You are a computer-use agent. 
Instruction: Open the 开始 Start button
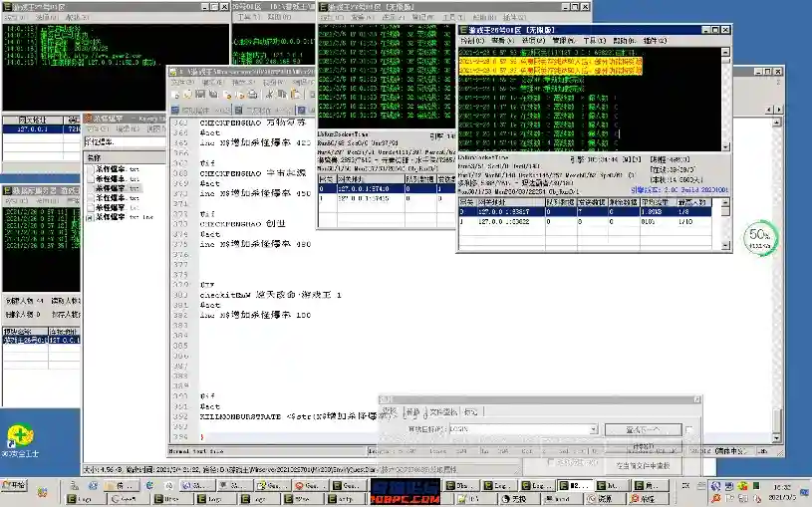[15, 485]
